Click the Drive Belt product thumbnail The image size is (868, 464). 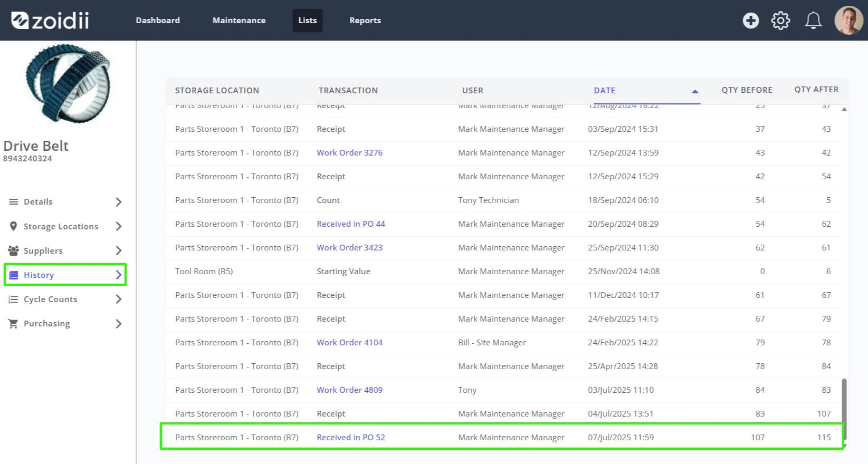click(x=68, y=83)
